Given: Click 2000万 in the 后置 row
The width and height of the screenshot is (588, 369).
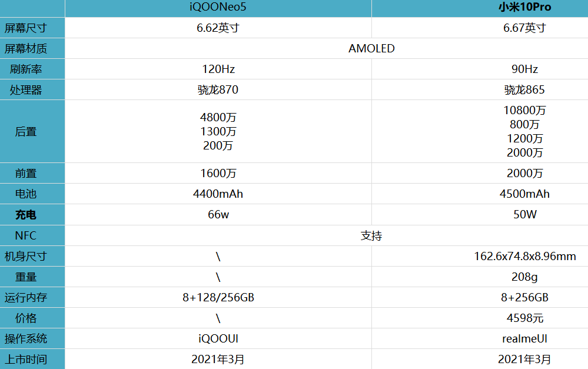Looking at the screenshot, I should [x=524, y=152].
